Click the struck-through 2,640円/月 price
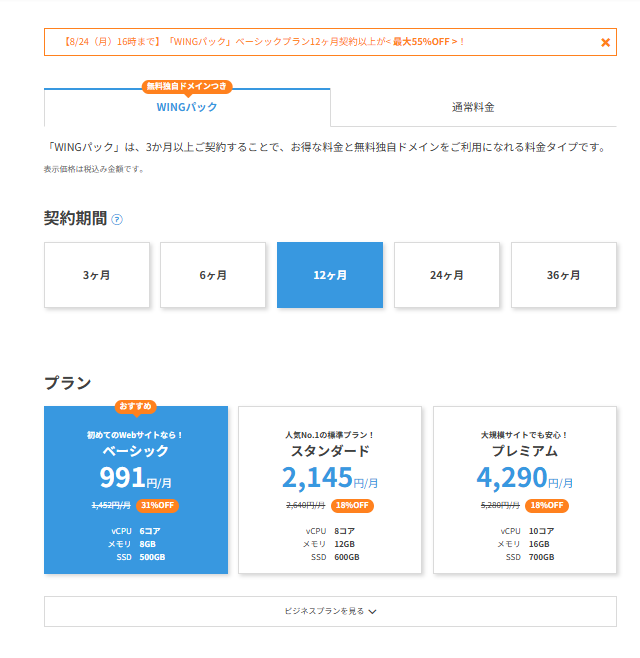The height and width of the screenshot is (658, 640). (306, 505)
